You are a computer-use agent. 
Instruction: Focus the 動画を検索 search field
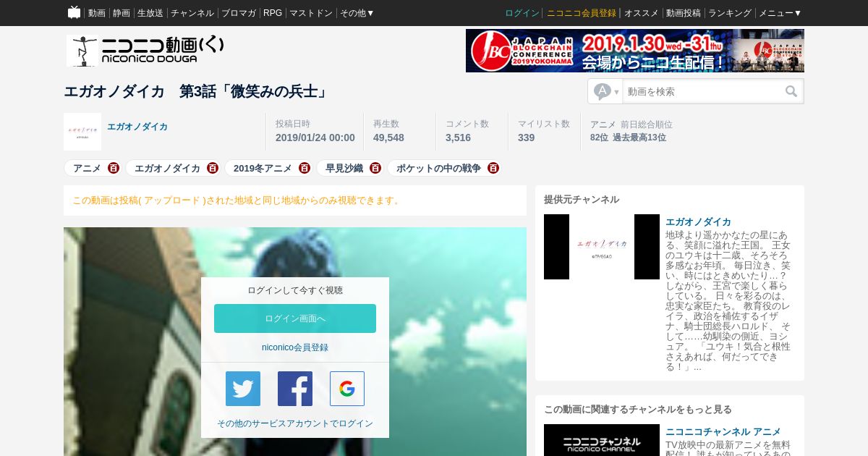tap(702, 92)
